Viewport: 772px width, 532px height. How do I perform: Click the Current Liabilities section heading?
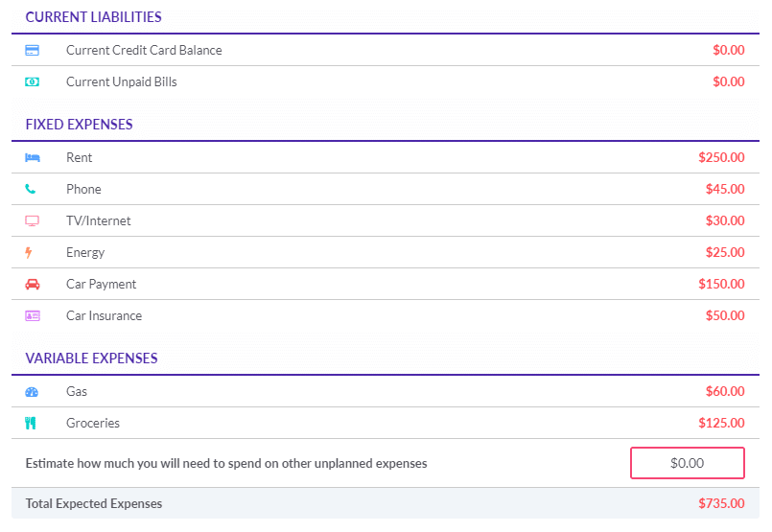pos(94,17)
